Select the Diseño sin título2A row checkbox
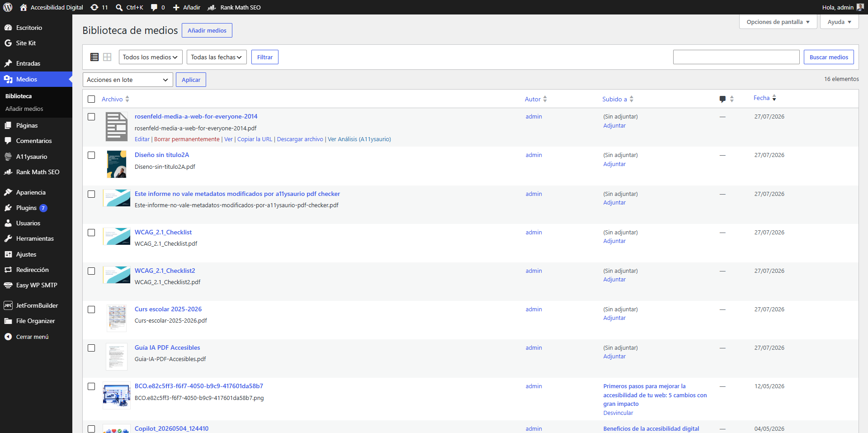 [91, 155]
